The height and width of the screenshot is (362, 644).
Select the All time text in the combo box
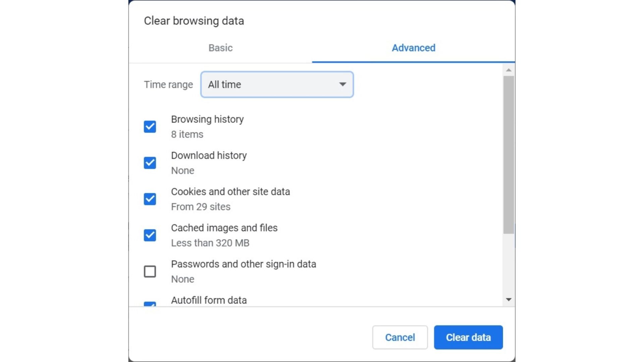tap(224, 84)
